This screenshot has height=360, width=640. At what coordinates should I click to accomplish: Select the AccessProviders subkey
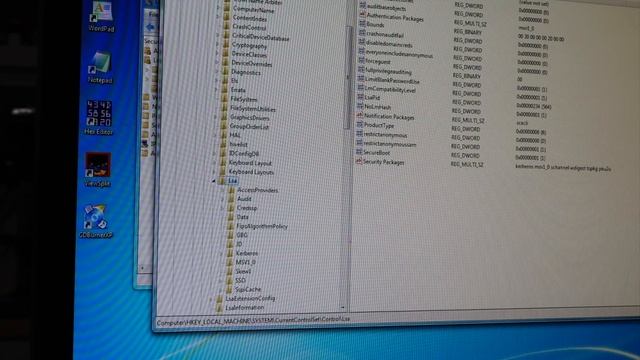[258, 190]
